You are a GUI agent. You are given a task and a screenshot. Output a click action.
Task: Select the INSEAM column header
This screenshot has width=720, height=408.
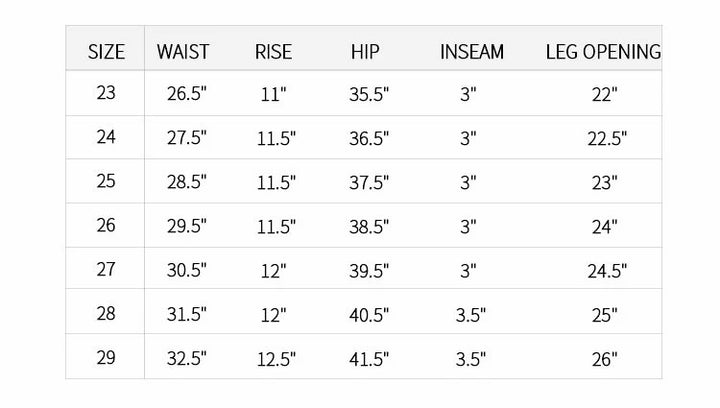coord(472,51)
